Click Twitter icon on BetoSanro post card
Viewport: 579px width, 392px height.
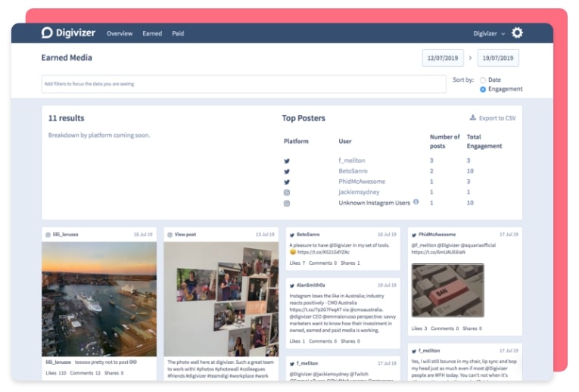point(292,235)
